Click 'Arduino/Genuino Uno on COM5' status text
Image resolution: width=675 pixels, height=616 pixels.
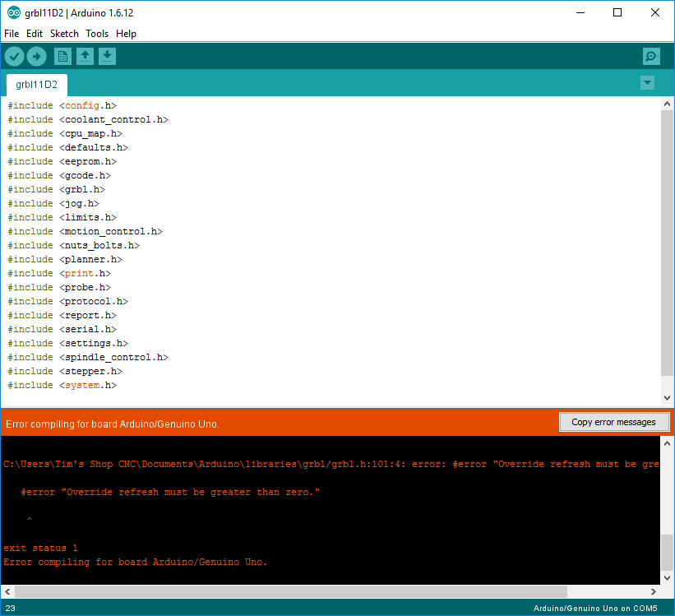tap(595, 609)
